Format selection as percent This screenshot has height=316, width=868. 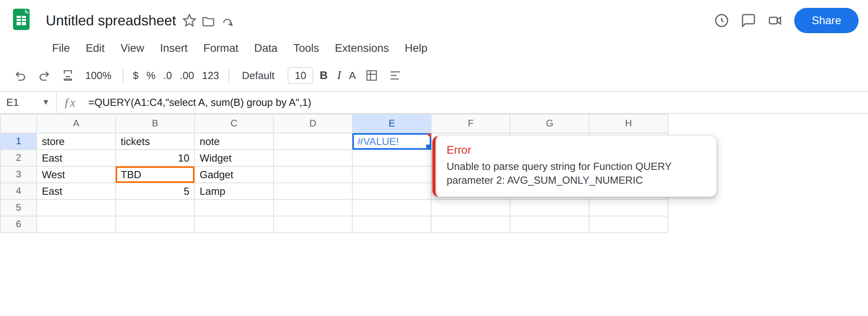[151, 75]
